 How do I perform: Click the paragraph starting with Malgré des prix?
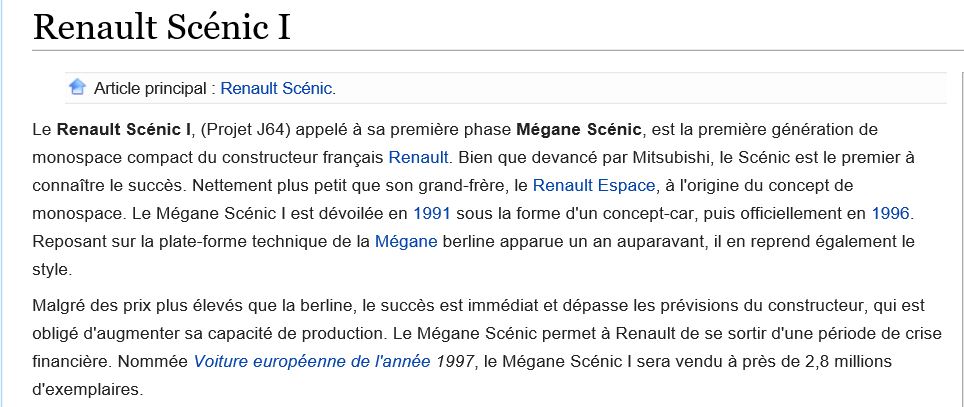(x=487, y=347)
